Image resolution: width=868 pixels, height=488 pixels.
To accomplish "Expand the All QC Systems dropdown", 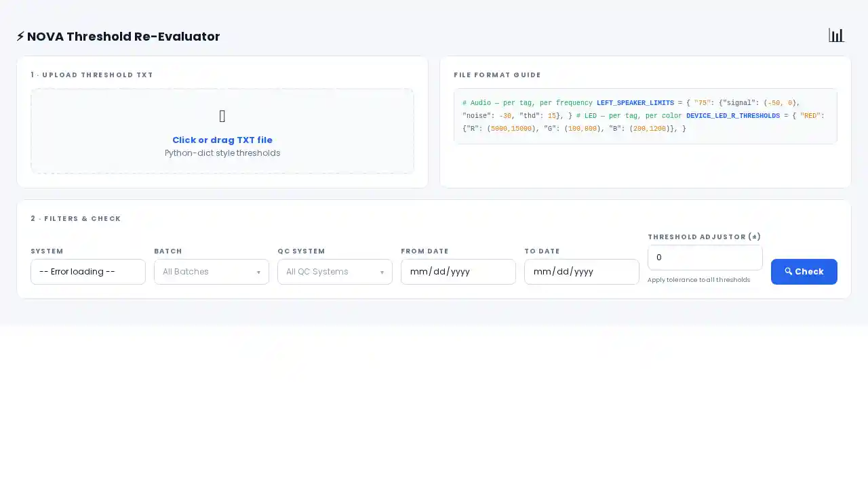I will 335,272.
